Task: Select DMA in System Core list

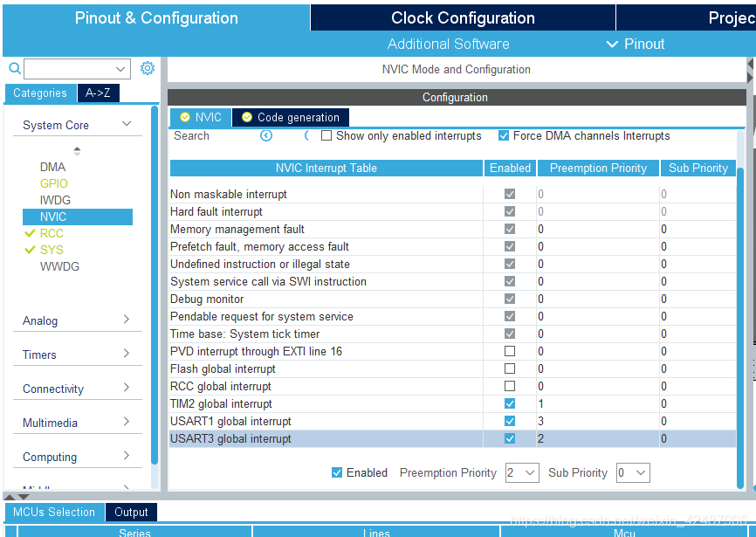Action: pos(52,167)
